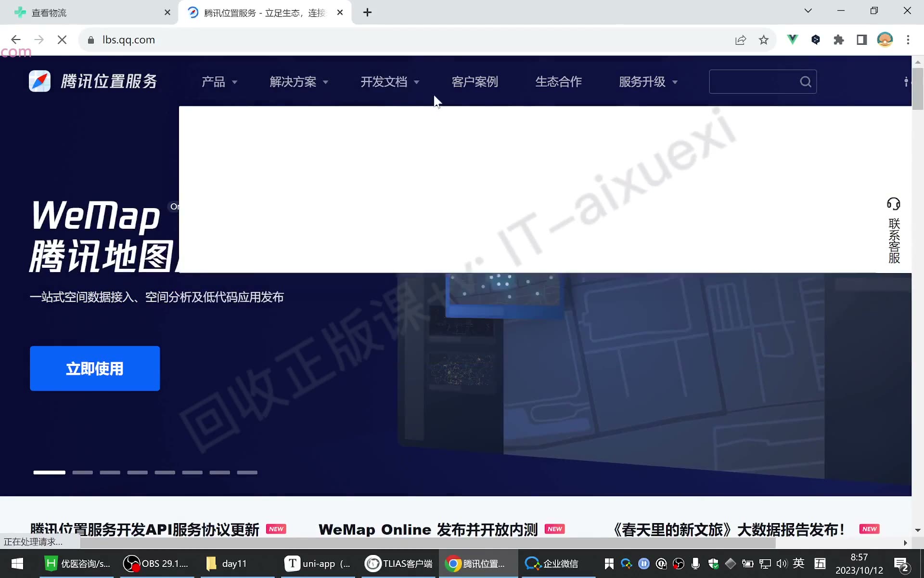
Task: Open the Extensions puzzle icon
Action: pos(839,40)
